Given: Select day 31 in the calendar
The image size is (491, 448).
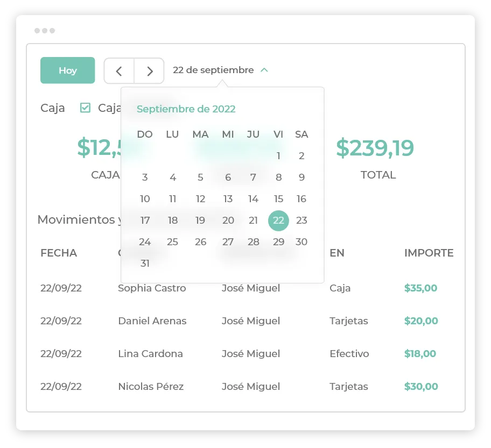Looking at the screenshot, I should [x=145, y=264].
